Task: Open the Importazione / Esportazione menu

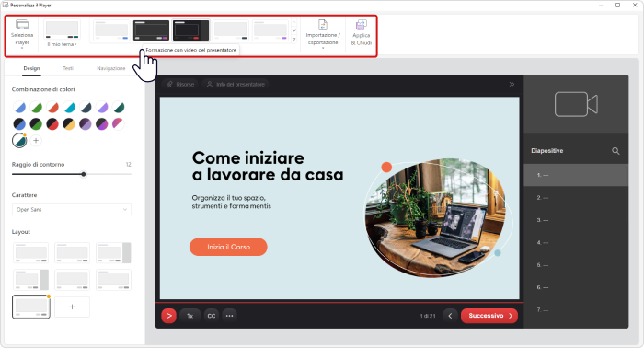Action: tap(323, 34)
